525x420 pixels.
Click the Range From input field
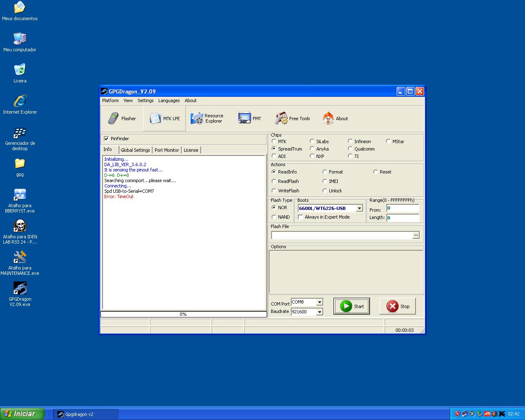[402, 208]
